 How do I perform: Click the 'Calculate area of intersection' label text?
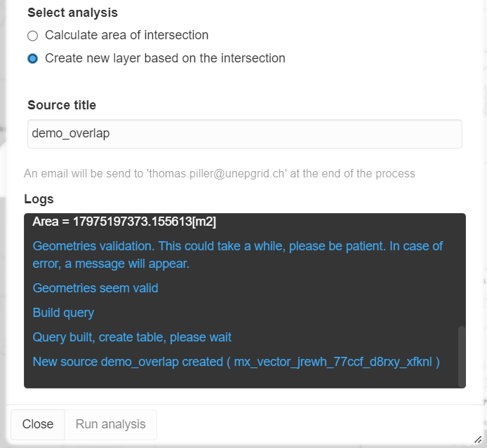click(126, 35)
